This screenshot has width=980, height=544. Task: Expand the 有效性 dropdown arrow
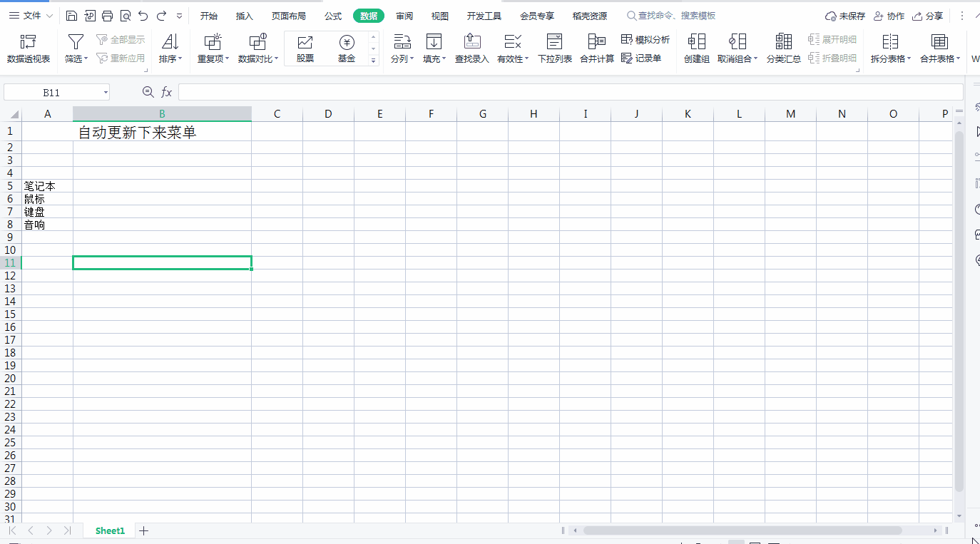[527, 59]
